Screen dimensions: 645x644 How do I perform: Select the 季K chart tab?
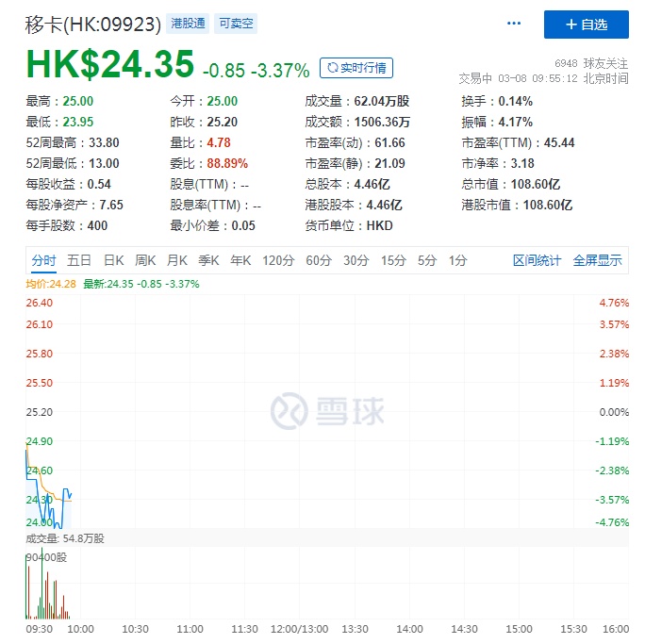point(209,260)
